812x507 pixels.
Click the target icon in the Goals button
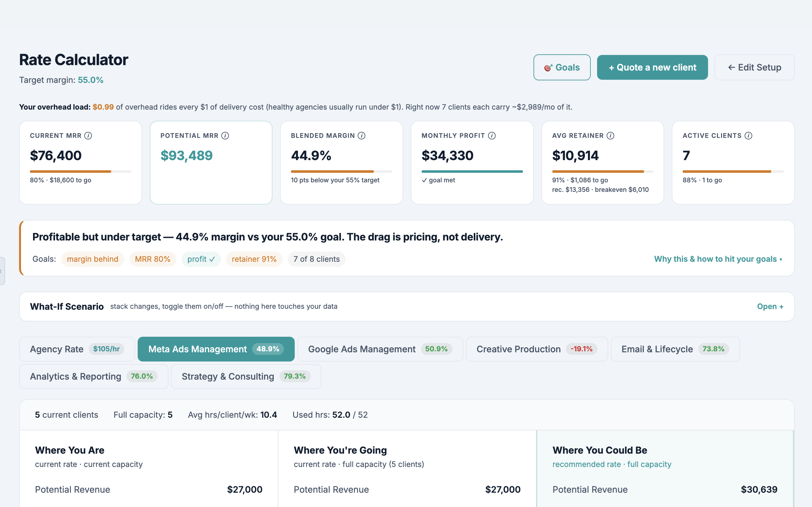click(x=548, y=67)
